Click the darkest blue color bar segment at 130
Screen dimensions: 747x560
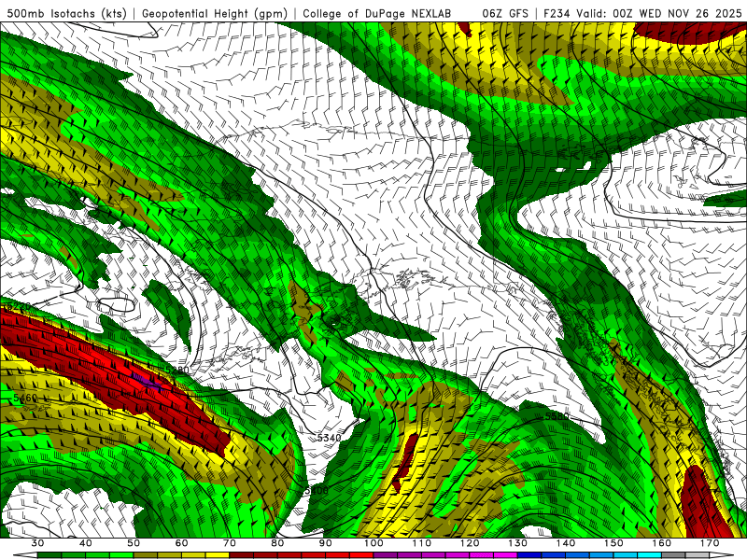[529, 555]
